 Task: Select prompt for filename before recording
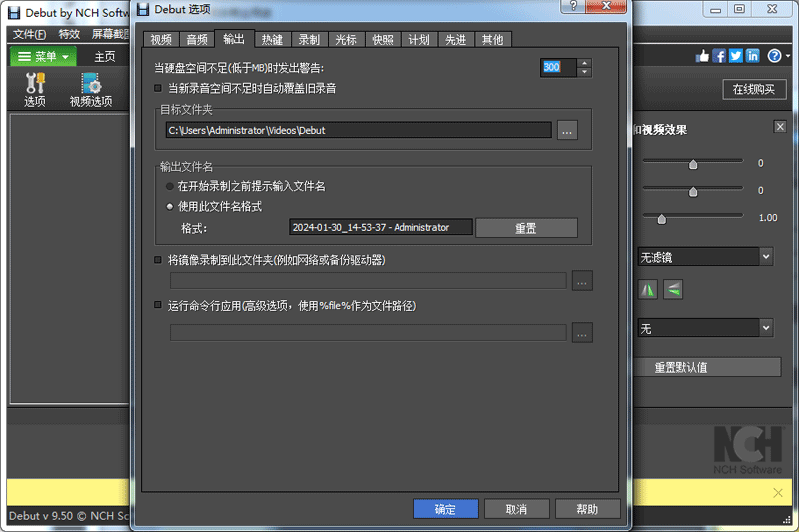(170, 186)
